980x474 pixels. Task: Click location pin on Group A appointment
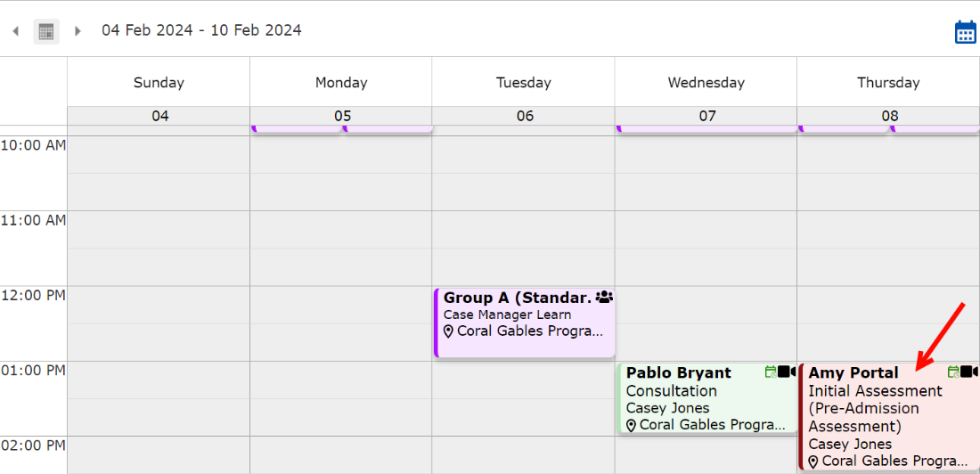pyautogui.click(x=449, y=331)
